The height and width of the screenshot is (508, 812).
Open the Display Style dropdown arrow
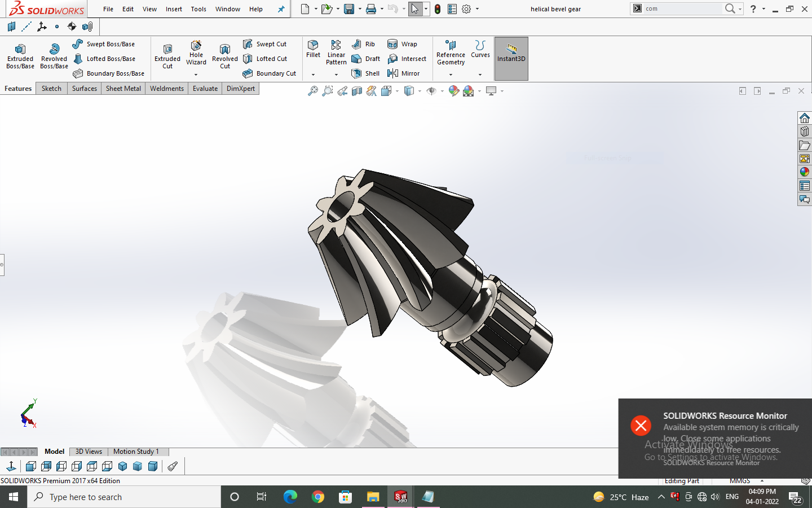click(420, 91)
